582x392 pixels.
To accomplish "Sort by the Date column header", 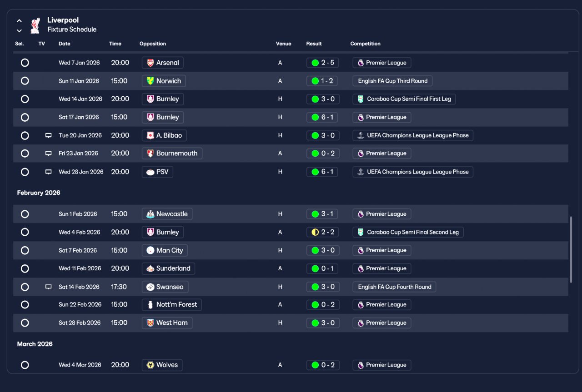I will (x=65, y=44).
